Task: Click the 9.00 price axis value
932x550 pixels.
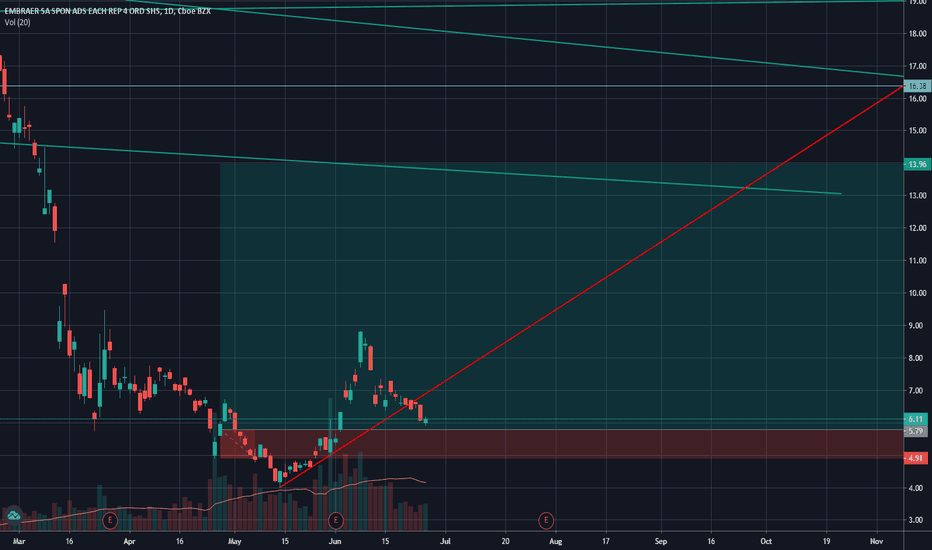Action: 918,326
